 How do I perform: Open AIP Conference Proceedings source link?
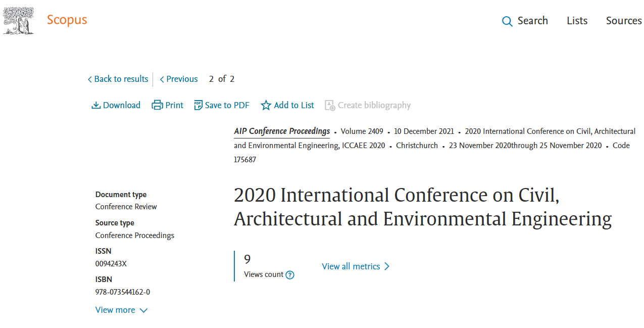pyautogui.click(x=282, y=131)
